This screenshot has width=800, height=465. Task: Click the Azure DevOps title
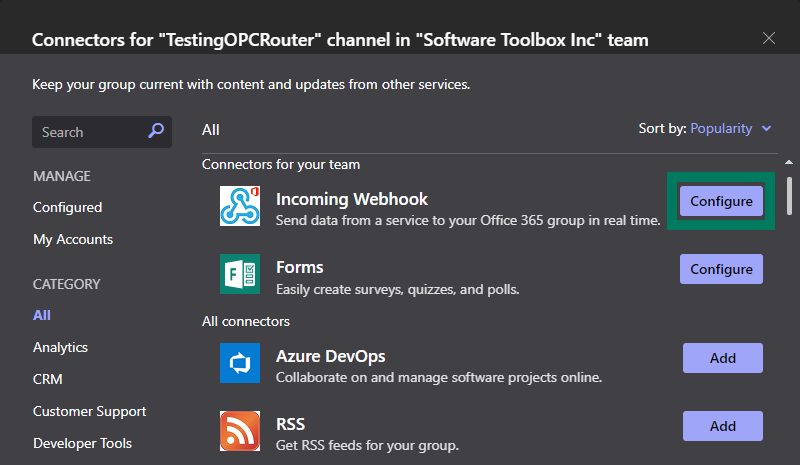[331, 356]
